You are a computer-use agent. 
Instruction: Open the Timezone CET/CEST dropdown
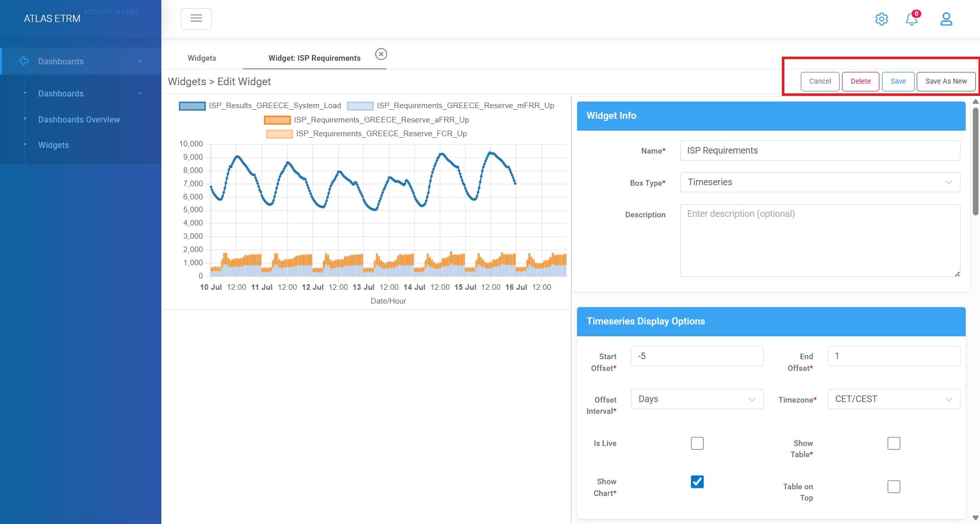tap(894, 399)
